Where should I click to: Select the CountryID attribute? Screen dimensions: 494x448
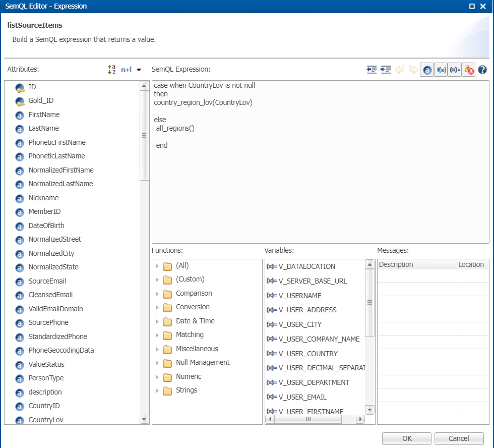(44, 406)
